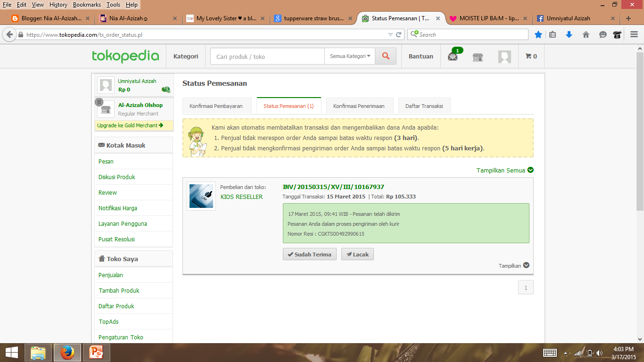Open the inbox envelope icon with badge

point(453,57)
